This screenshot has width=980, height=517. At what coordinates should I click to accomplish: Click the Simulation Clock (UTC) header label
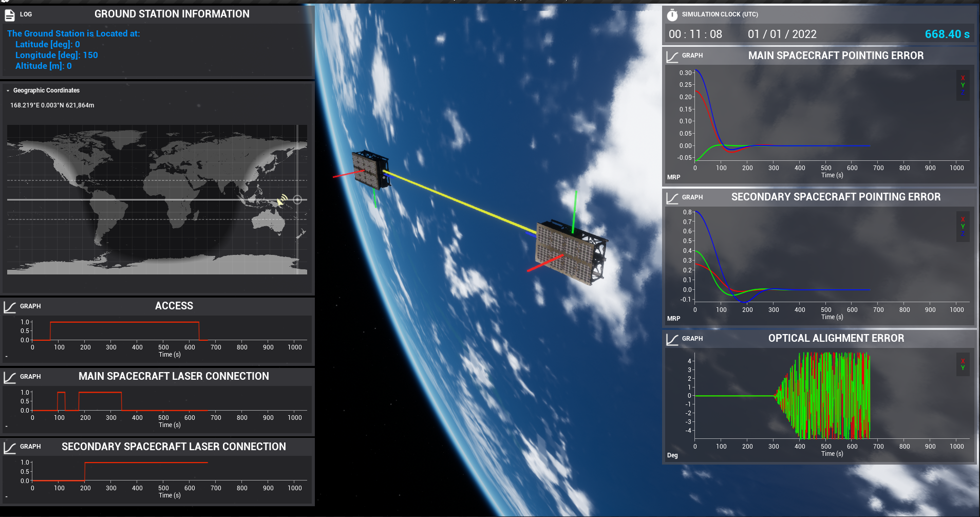[720, 14]
